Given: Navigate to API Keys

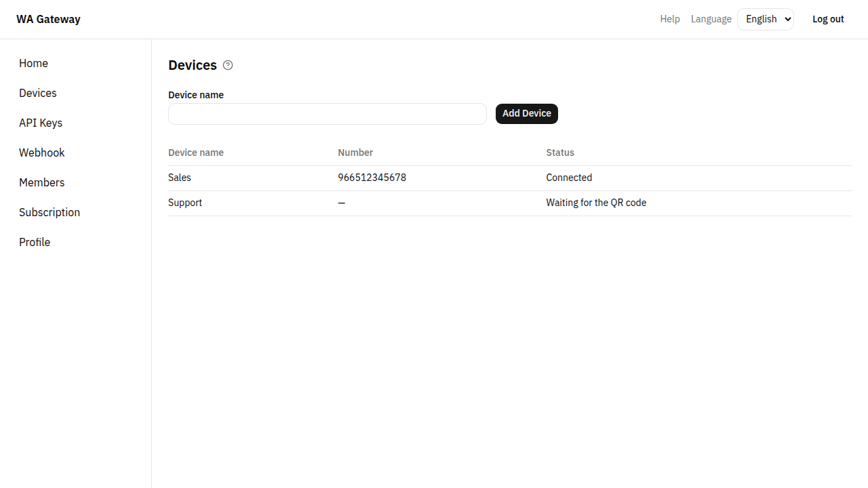Looking at the screenshot, I should (x=41, y=123).
